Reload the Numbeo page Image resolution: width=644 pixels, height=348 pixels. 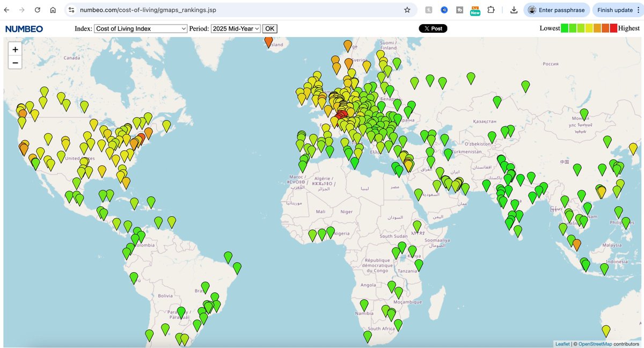click(x=37, y=10)
